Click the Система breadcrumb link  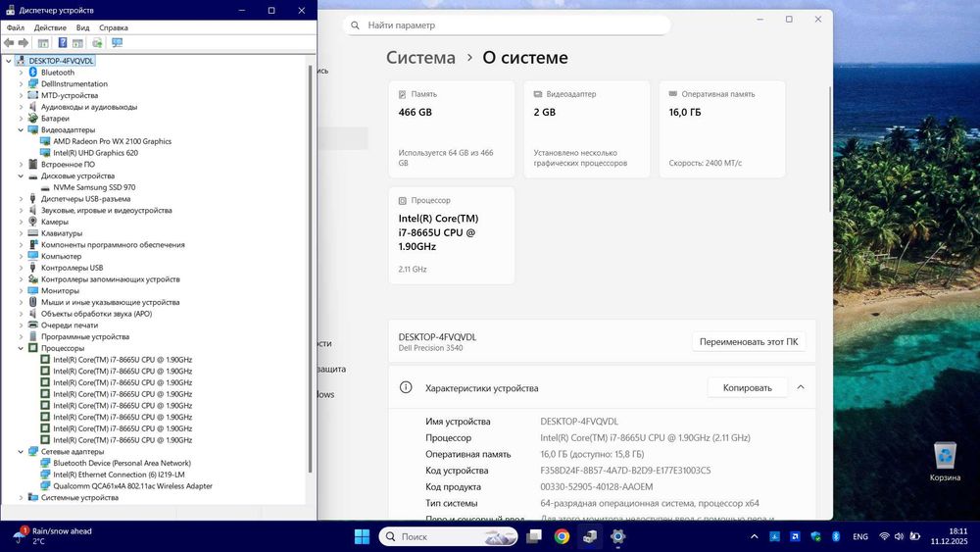[x=420, y=58]
